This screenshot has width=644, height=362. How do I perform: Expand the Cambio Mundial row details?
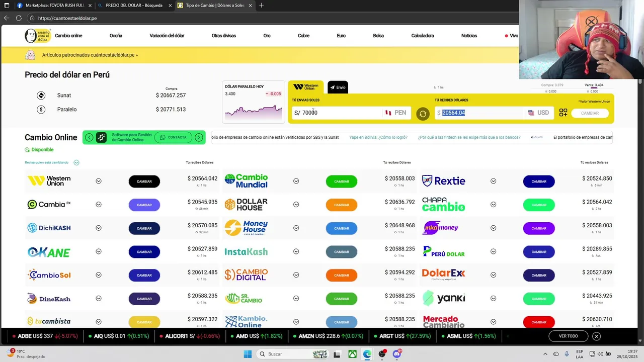[296, 181]
